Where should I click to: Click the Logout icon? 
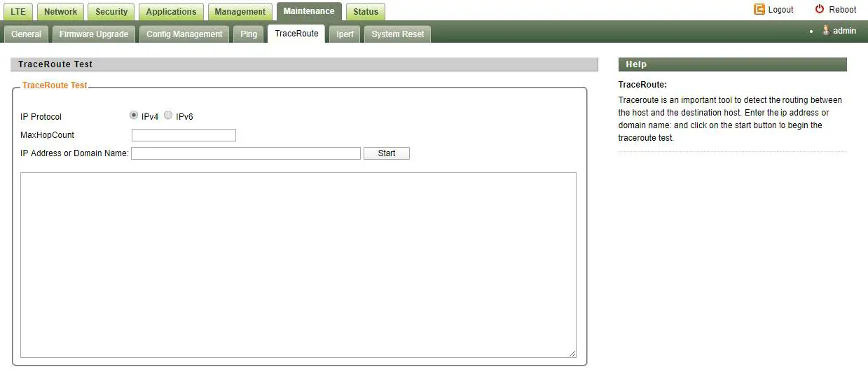coord(759,9)
